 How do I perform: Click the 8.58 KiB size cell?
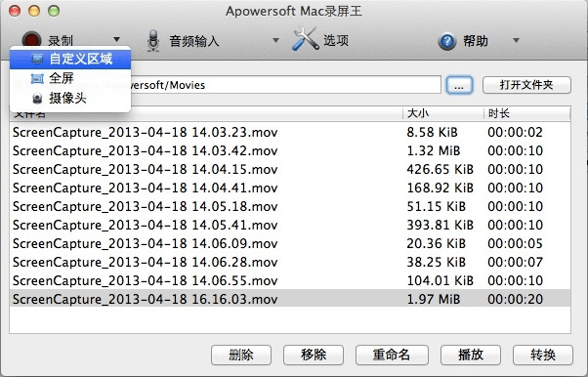[432, 132]
